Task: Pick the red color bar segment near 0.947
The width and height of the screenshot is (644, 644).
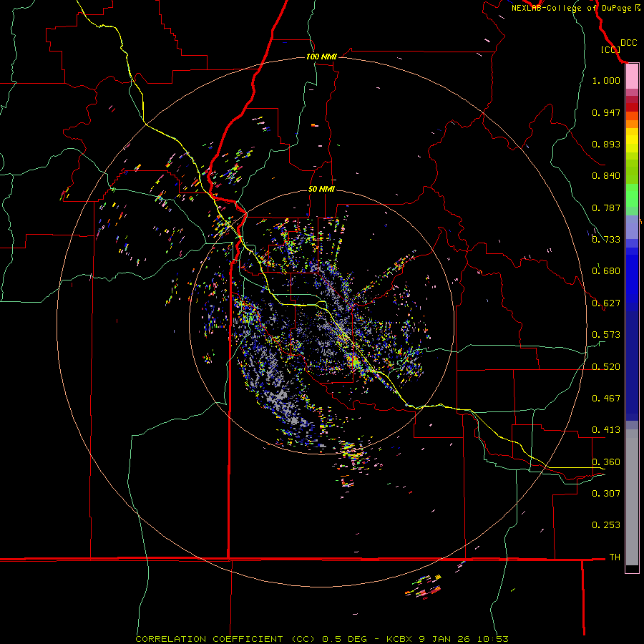Action: (x=632, y=107)
